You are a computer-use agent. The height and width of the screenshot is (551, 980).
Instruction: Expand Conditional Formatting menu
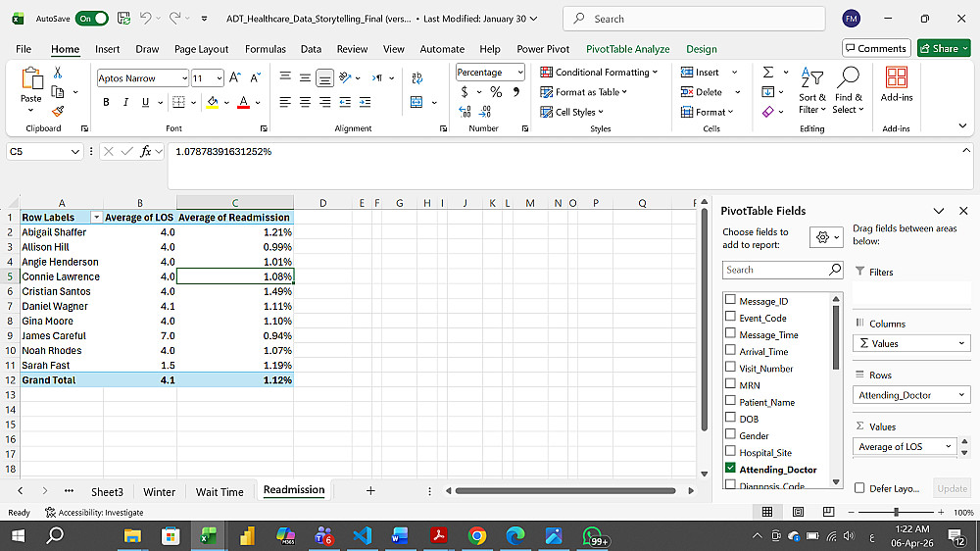(600, 73)
